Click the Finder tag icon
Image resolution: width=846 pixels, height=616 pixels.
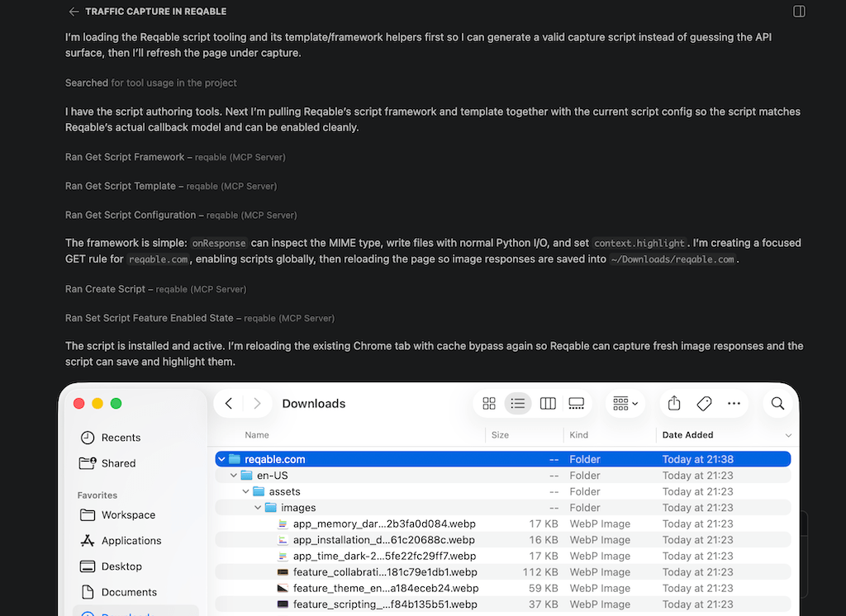pyautogui.click(x=704, y=404)
